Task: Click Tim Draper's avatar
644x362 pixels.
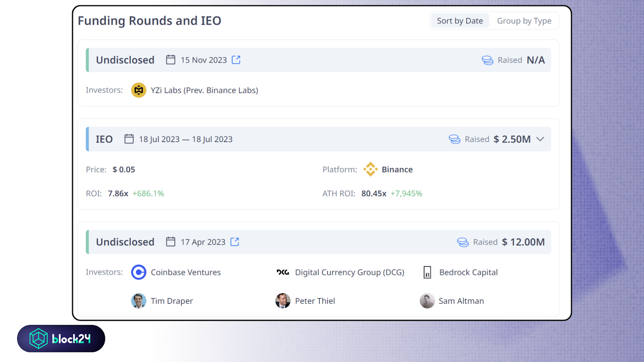Action: [138, 301]
